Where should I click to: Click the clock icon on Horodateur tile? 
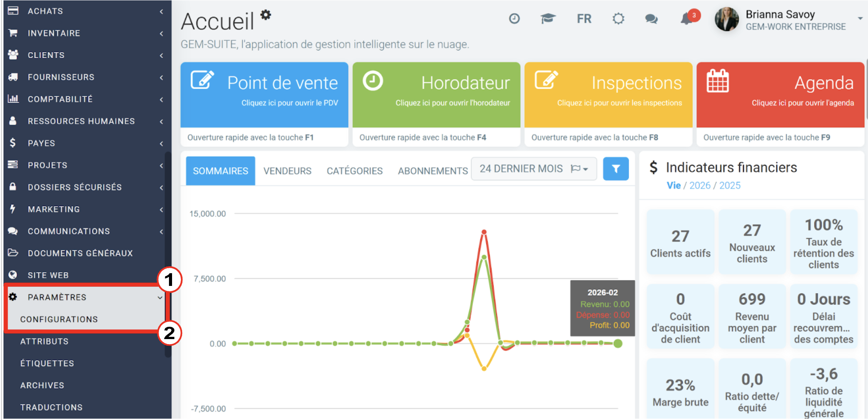click(x=373, y=81)
